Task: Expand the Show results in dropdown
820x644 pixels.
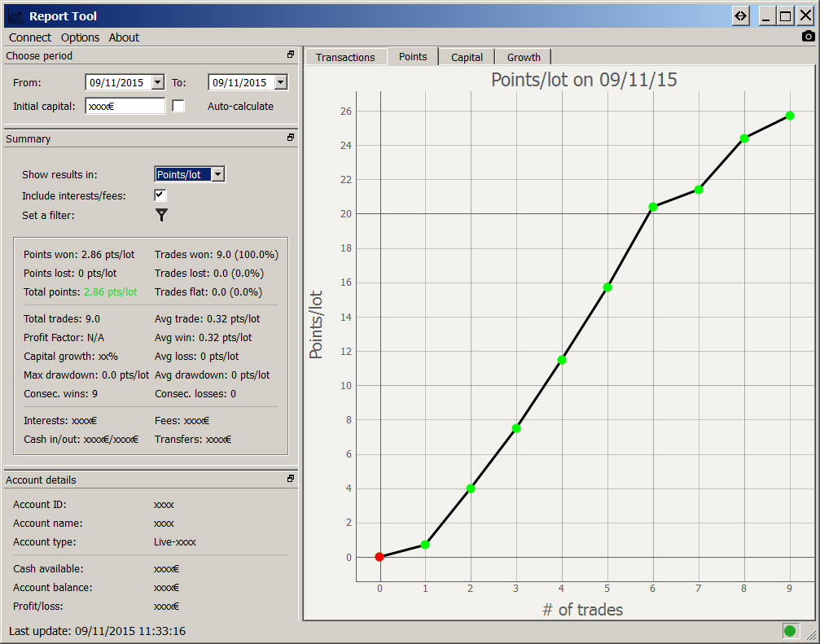Action: 217,174
